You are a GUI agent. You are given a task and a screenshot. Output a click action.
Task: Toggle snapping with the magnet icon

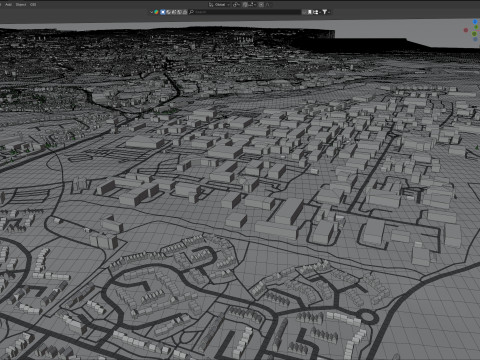click(x=245, y=5)
